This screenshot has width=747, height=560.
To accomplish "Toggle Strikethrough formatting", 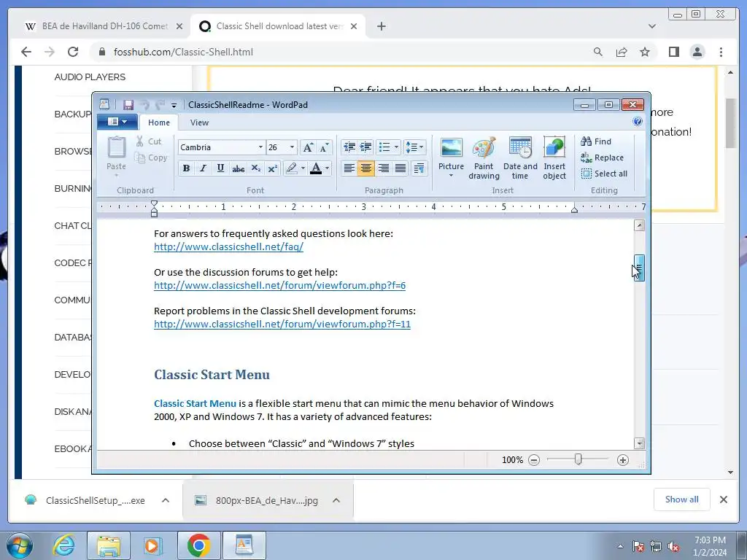I will coord(239,168).
